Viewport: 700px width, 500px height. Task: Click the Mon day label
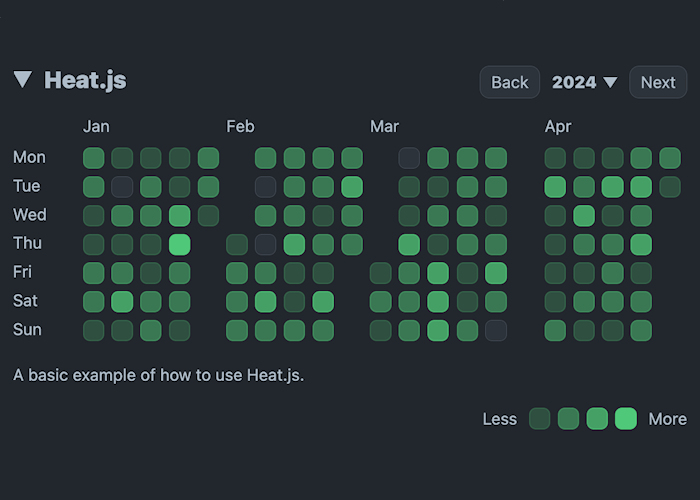point(29,157)
